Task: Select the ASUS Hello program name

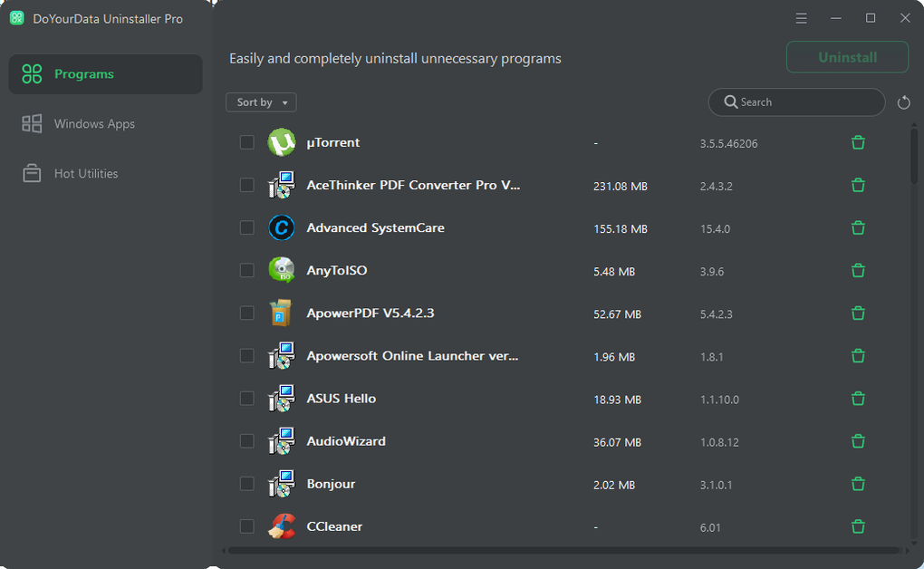Action: [342, 399]
